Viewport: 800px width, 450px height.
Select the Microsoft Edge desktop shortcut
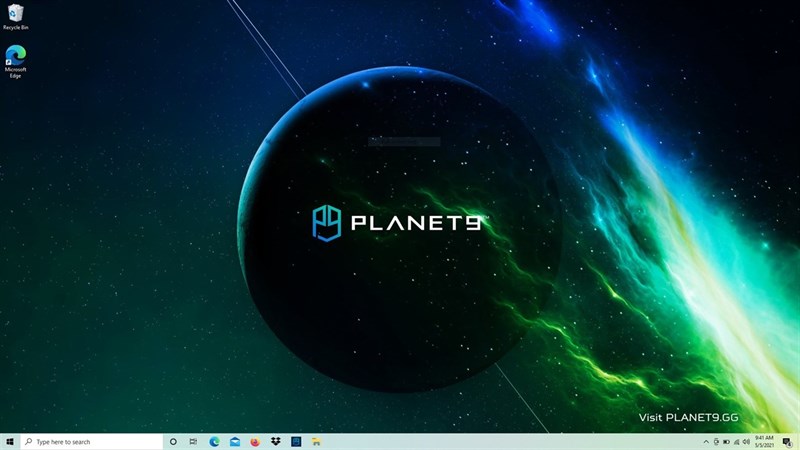click(x=15, y=61)
